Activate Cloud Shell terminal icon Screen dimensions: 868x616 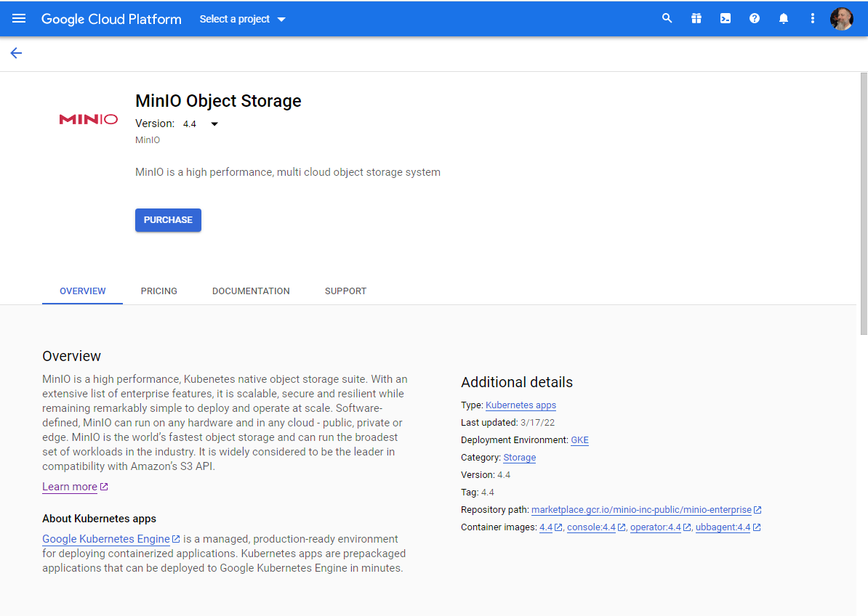tap(725, 19)
